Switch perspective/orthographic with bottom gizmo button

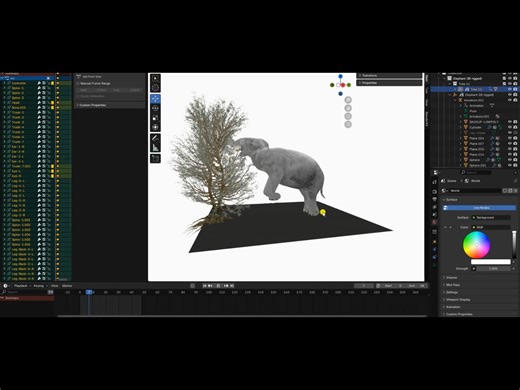(x=348, y=125)
